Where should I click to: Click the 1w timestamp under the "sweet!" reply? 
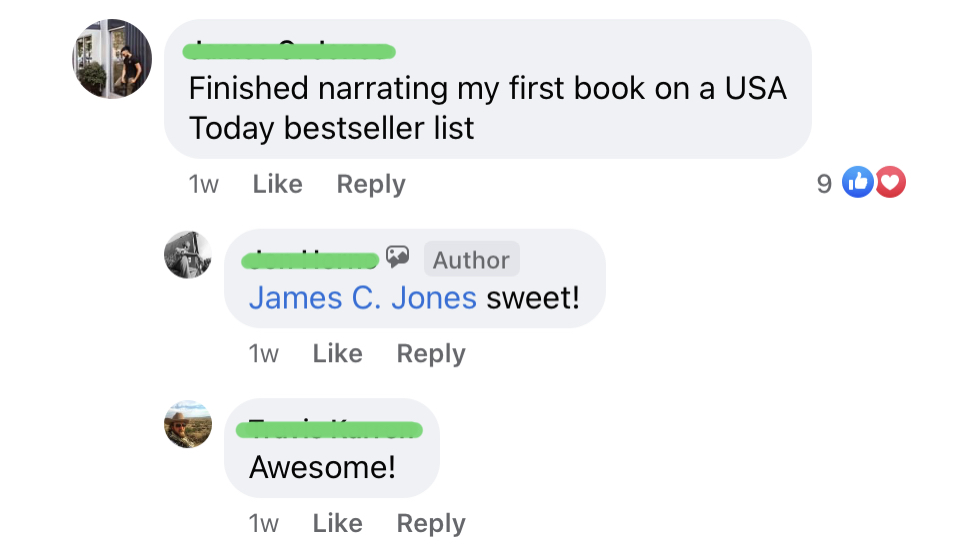263,354
